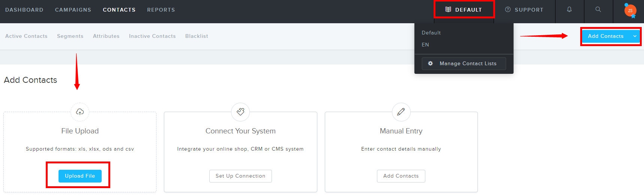
Task: Click Add Contacts under Manual Entry
Action: [401, 176]
